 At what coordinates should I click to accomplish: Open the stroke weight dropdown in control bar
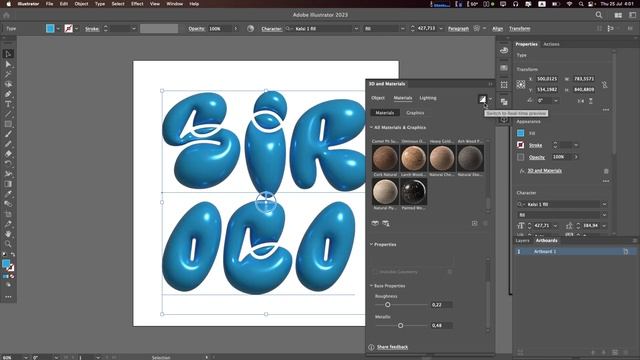[133, 29]
